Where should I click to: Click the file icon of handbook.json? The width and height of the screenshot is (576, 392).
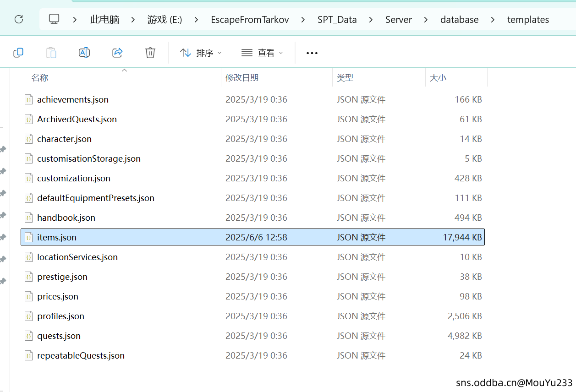pyautogui.click(x=28, y=218)
